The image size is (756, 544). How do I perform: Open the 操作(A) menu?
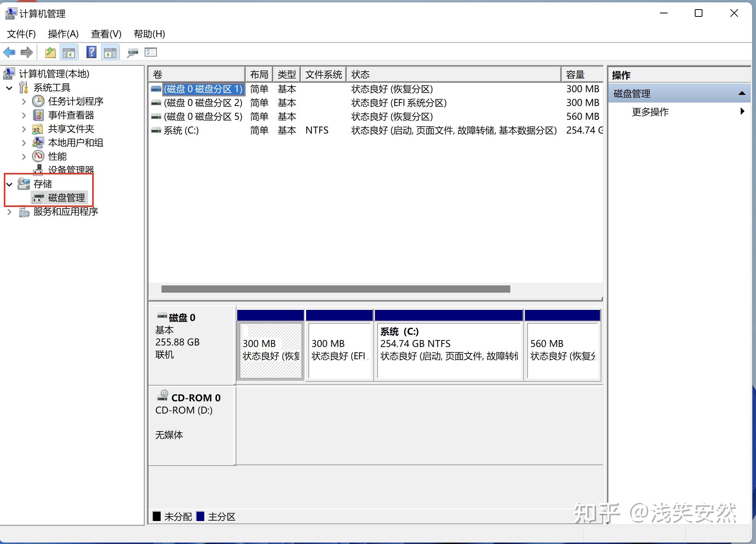pyautogui.click(x=63, y=34)
